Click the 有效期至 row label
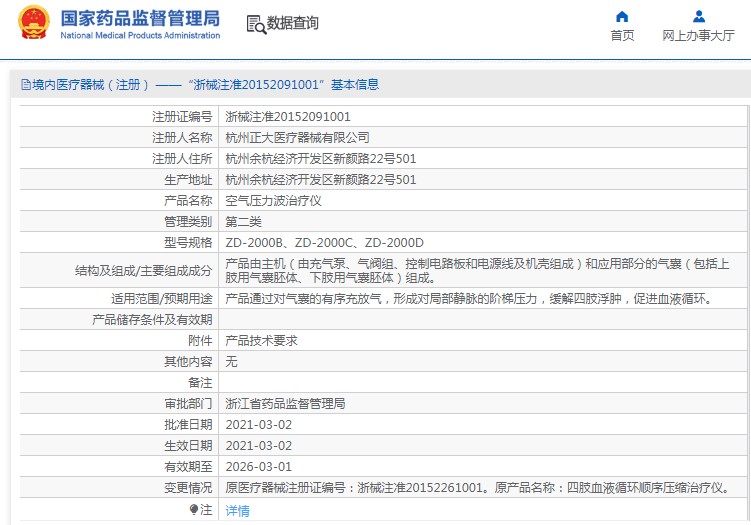 188,467
